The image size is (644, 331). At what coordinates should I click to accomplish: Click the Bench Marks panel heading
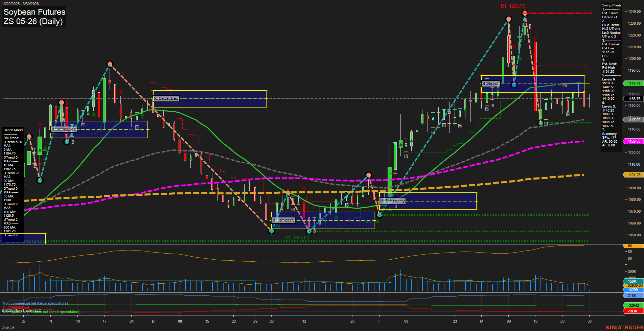(14, 130)
